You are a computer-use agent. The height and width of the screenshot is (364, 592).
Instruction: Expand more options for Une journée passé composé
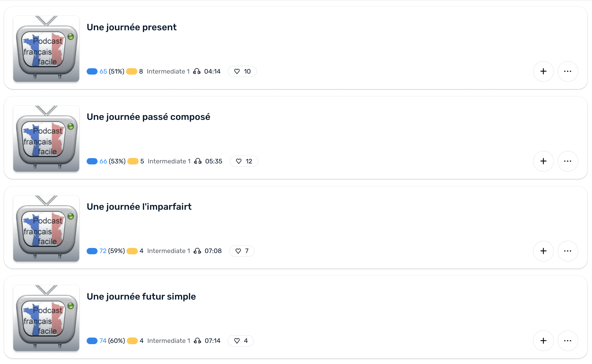568,161
